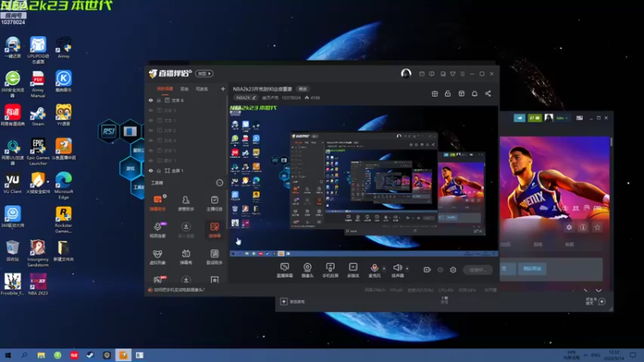Open the 弹幕秀 tool
The image size is (644, 362).
pyautogui.click(x=186, y=257)
